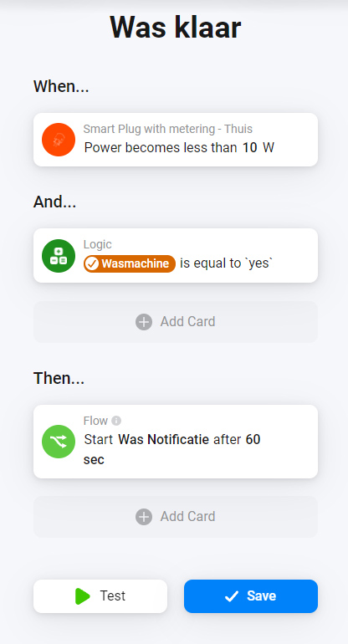This screenshot has width=348, height=644.
Task: Click the green Logic card icon
Action: 59,256
